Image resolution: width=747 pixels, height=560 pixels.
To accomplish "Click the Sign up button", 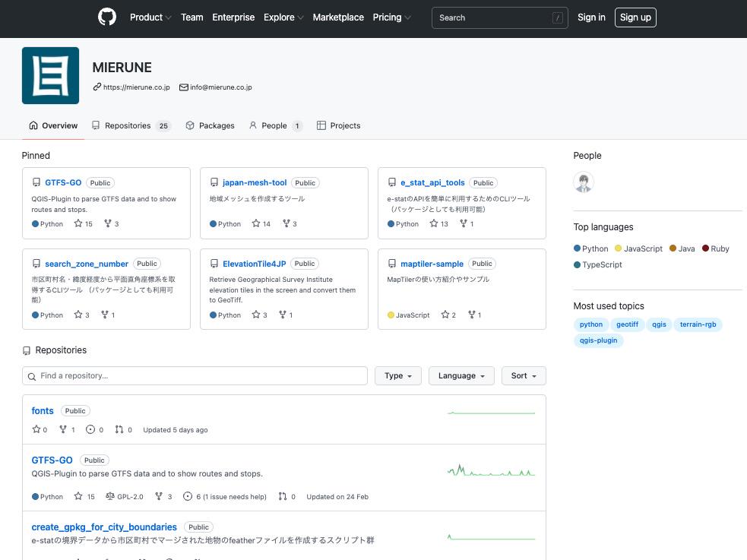I will [635, 17].
